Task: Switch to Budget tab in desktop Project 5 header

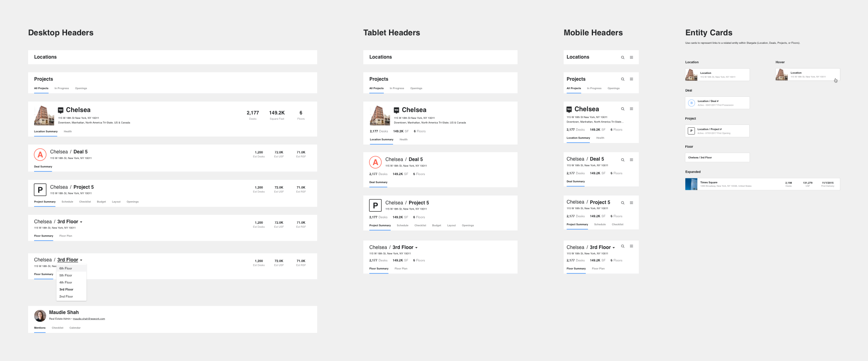Action: coord(102,202)
